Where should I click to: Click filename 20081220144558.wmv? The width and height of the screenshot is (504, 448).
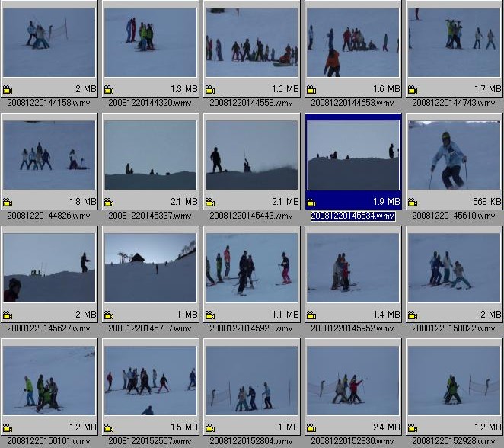(x=251, y=103)
